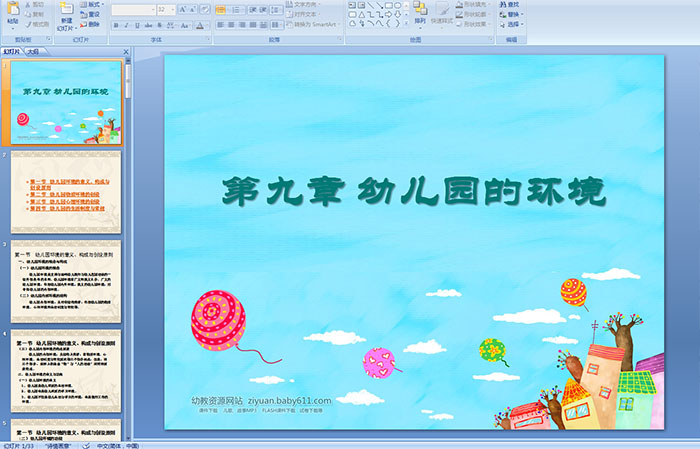
Task: Toggle the bulleted list button
Action: pos(221,9)
